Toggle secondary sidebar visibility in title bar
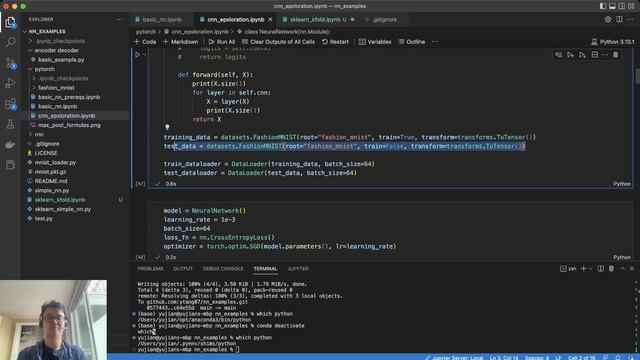The width and height of the screenshot is (640, 360). [622, 6]
